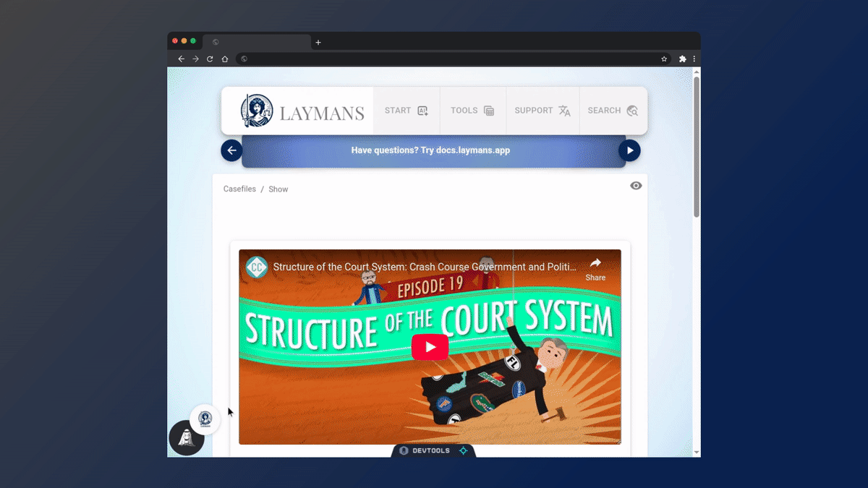
Task: Open the TOOLS menu
Action: (472, 111)
